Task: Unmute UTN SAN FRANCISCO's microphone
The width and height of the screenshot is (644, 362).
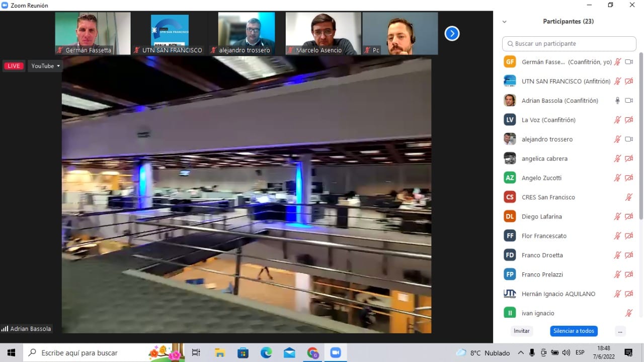Action: pos(617,81)
